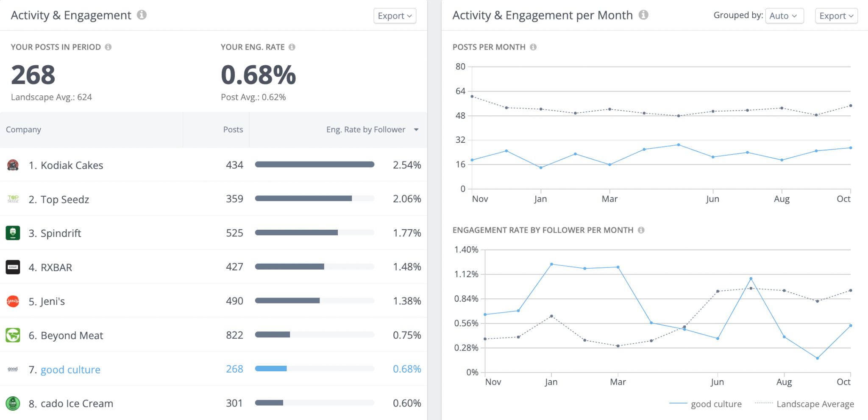Click the Jeni's brand icon
Image resolution: width=868 pixels, height=420 pixels.
pos(13,301)
